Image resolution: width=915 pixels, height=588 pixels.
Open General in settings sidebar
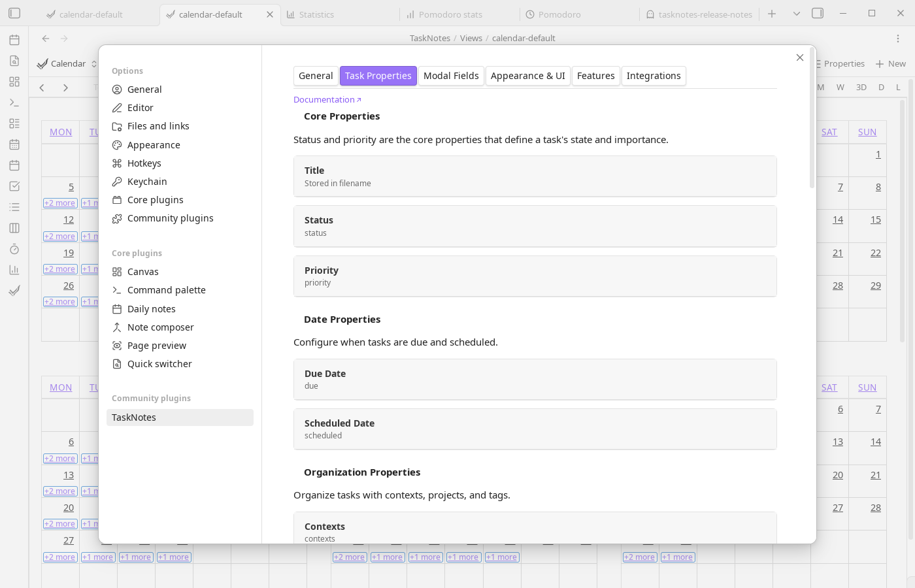(180, 90)
